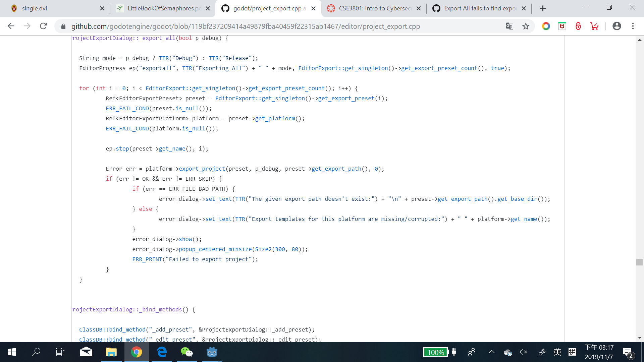The height and width of the screenshot is (362, 644).
Task: Launch Godot Engine from the taskbar
Action: pyautogui.click(x=212, y=352)
